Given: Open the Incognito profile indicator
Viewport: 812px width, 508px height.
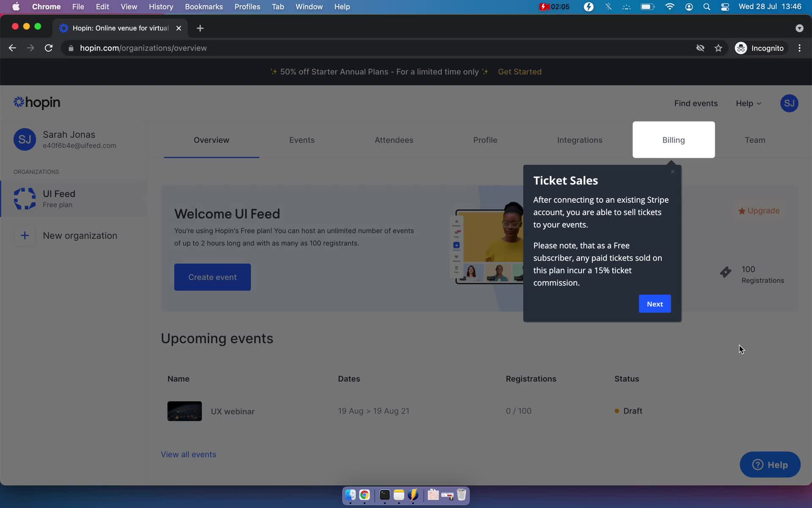Looking at the screenshot, I should [760, 48].
